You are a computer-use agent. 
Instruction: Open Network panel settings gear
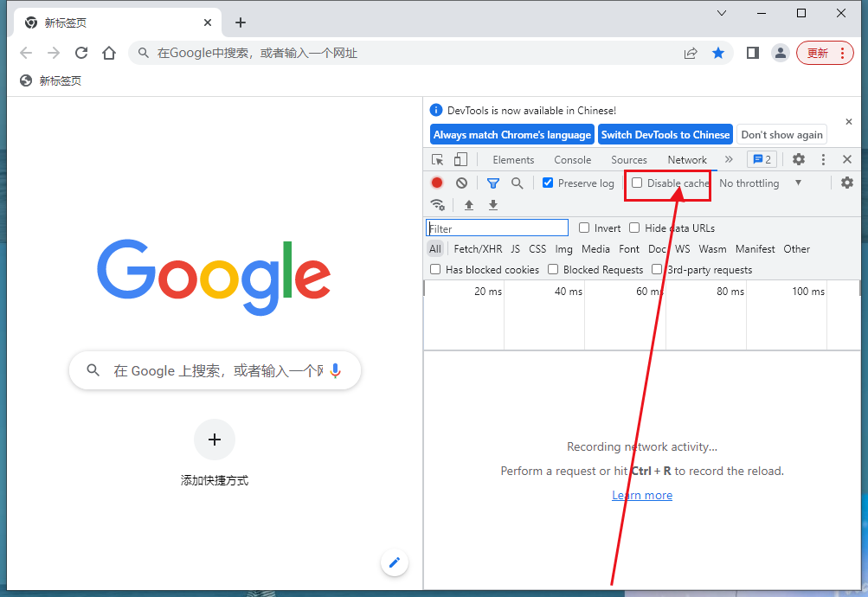(x=847, y=183)
